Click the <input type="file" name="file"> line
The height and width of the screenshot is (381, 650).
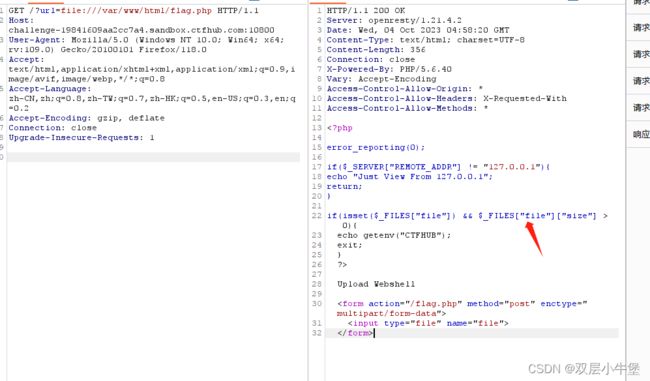(428, 323)
